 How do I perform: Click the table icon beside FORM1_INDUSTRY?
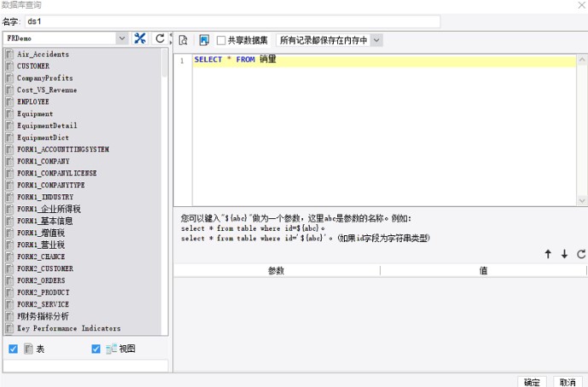pos(9,197)
